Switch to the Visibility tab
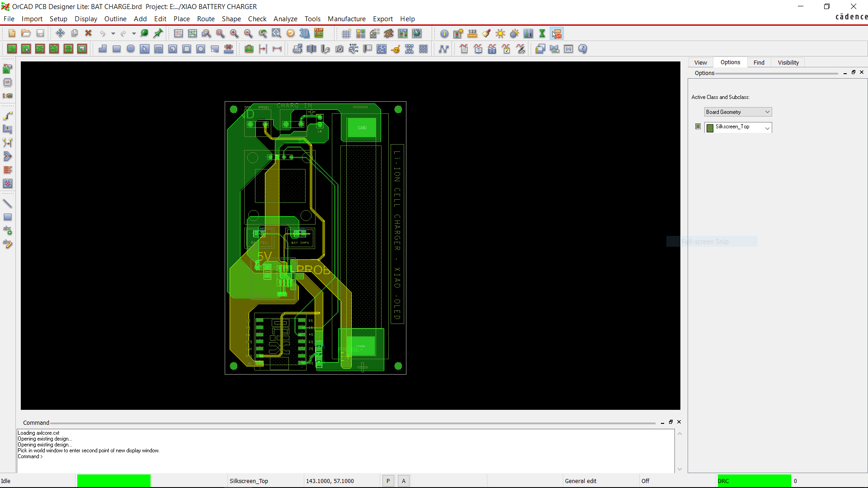The image size is (868, 488). pos(788,62)
